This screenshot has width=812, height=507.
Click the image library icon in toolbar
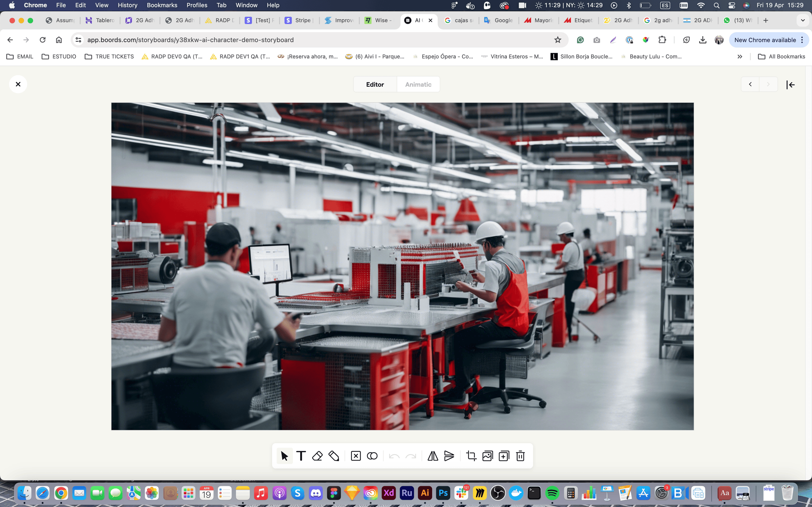click(487, 456)
